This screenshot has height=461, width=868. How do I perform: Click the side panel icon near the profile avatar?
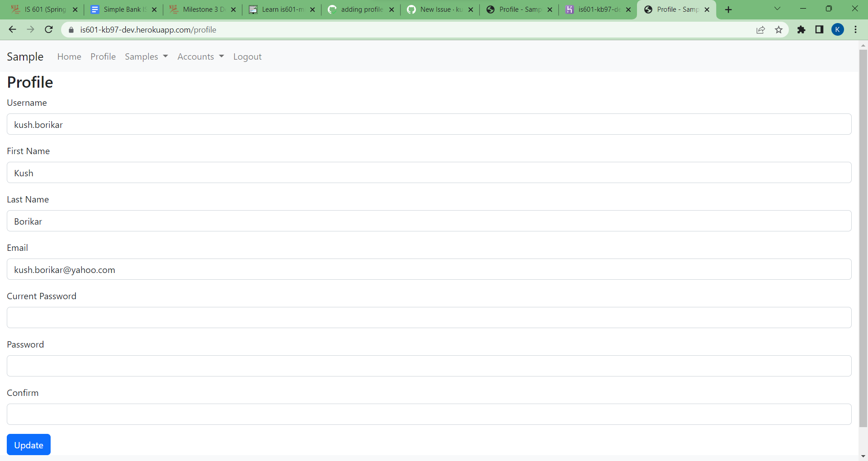819,29
